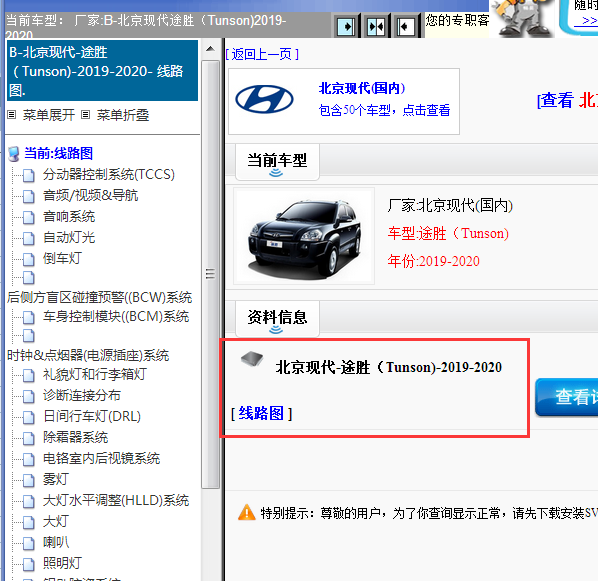
Task: Open 分动器控制系统(TCCS) wiring diagram
Action: tap(109, 174)
